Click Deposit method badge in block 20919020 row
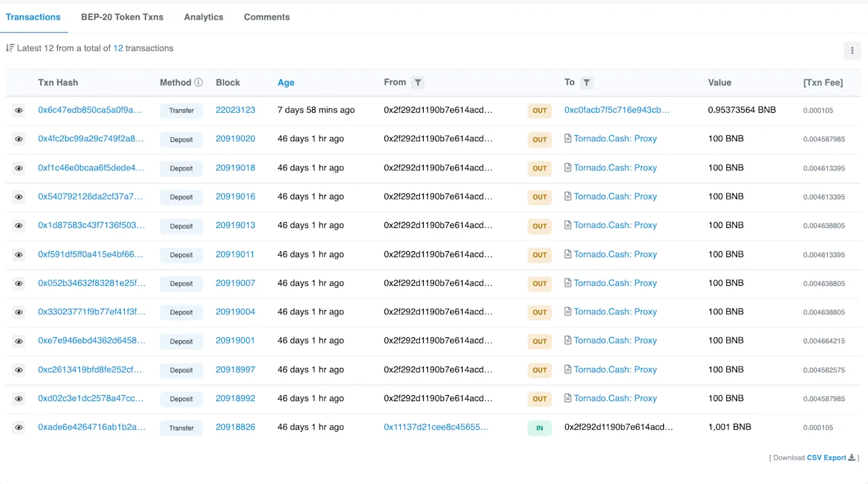 pyautogui.click(x=181, y=140)
